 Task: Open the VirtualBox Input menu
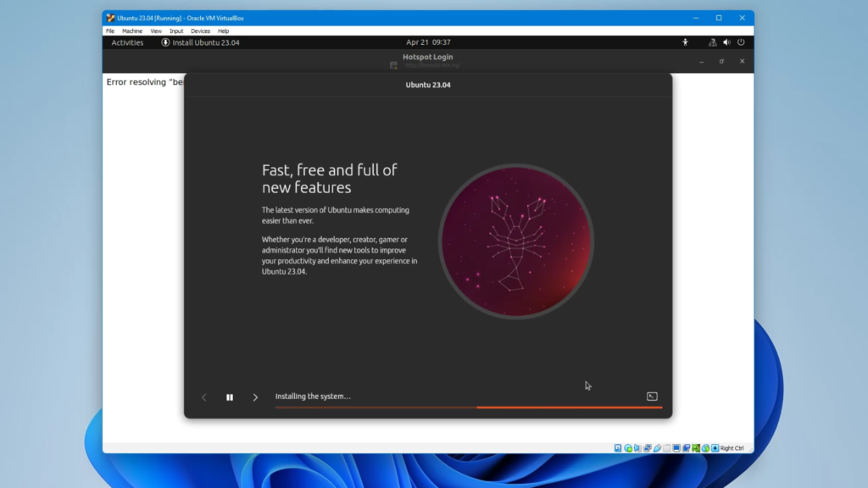176,31
